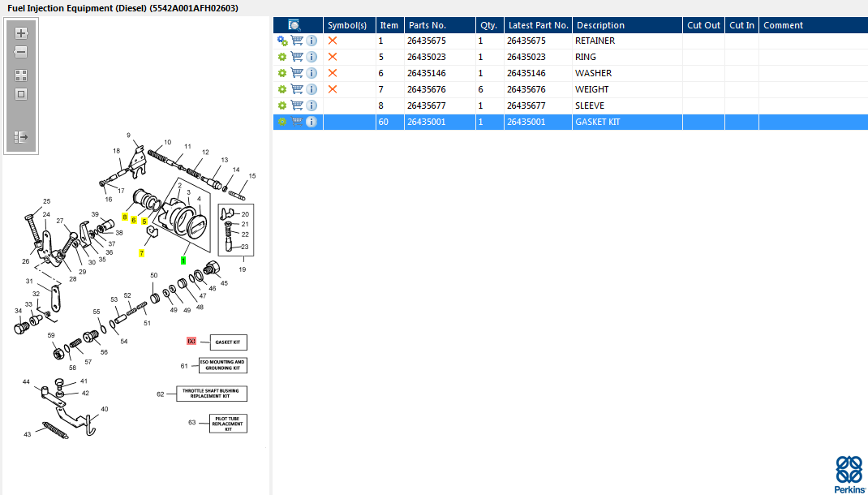Add RETAINER row to shopping cart
868x495 pixels.
click(297, 41)
